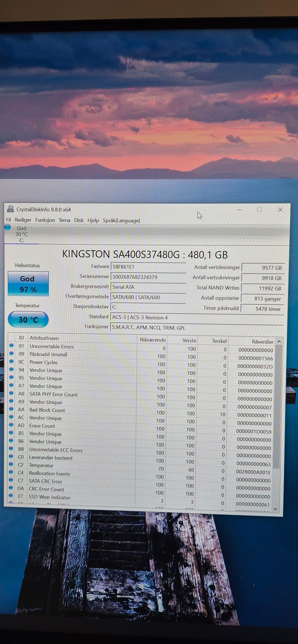Click the Nåværende column header
This screenshot has width=298, height=644.
coord(152,340)
